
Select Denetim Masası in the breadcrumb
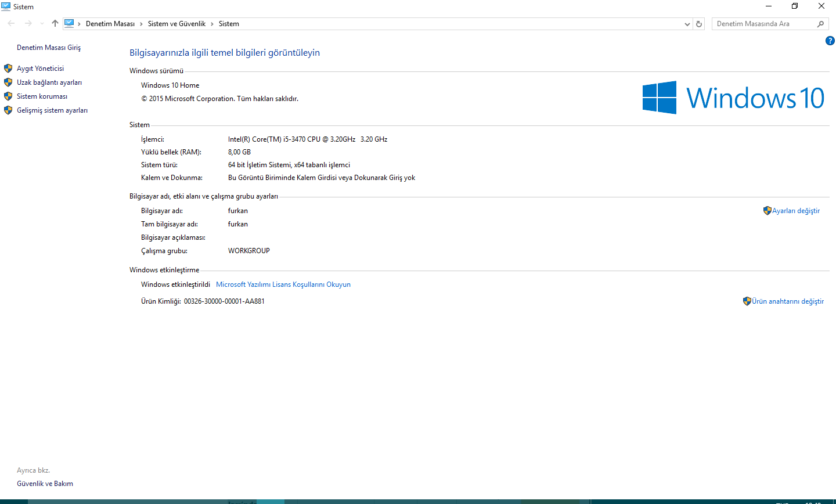(x=110, y=24)
